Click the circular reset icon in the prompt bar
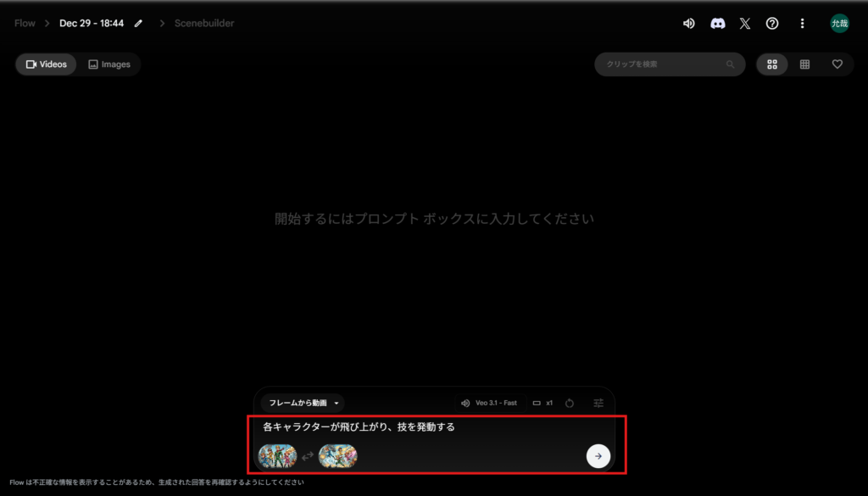The image size is (868, 496). [570, 403]
